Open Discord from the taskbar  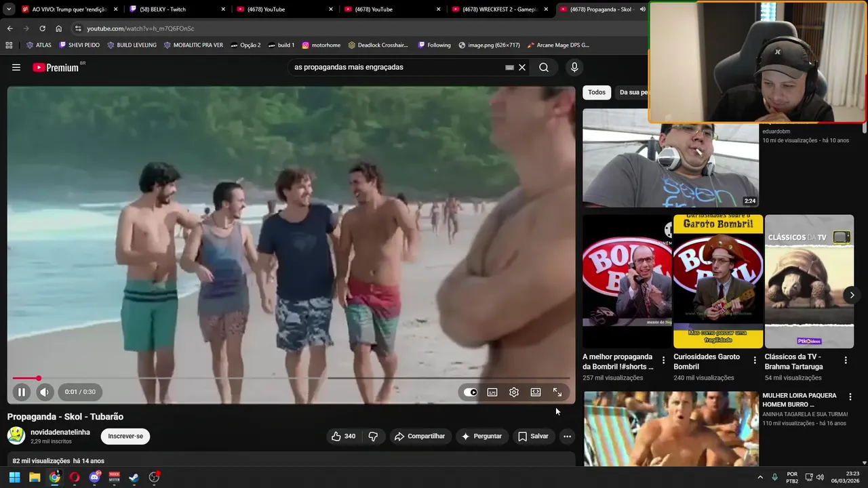(x=94, y=477)
